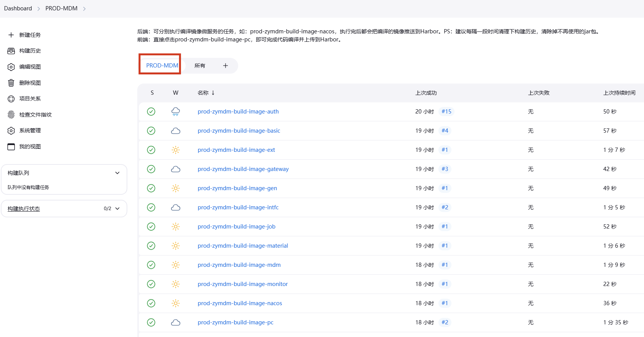Open build #15 of image-auth

[446, 112]
